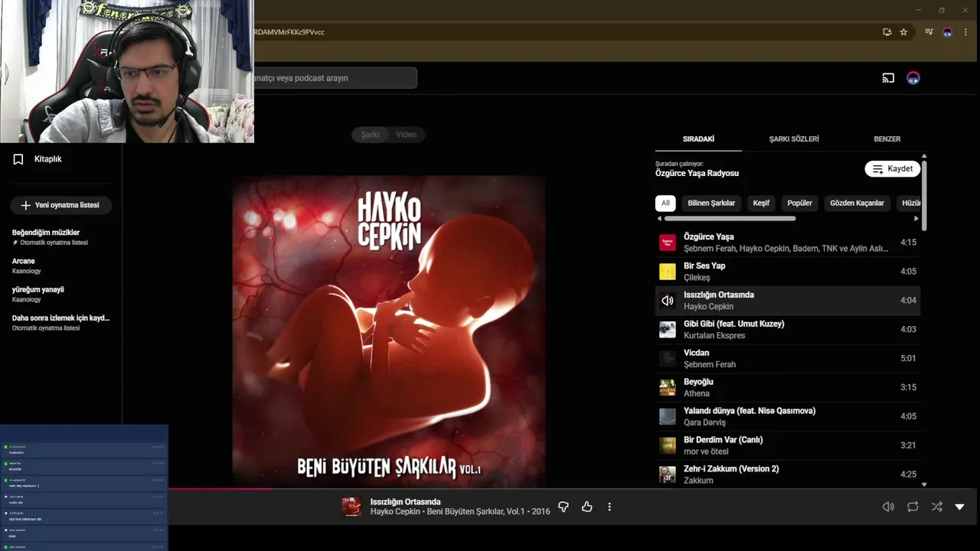Select the Popüler filter chip
The image size is (980, 551).
(799, 204)
